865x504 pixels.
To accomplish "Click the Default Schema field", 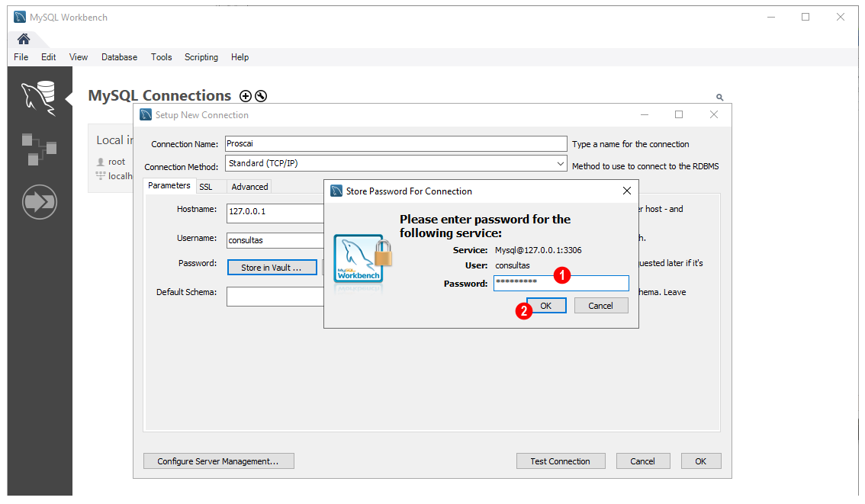I will (275, 297).
